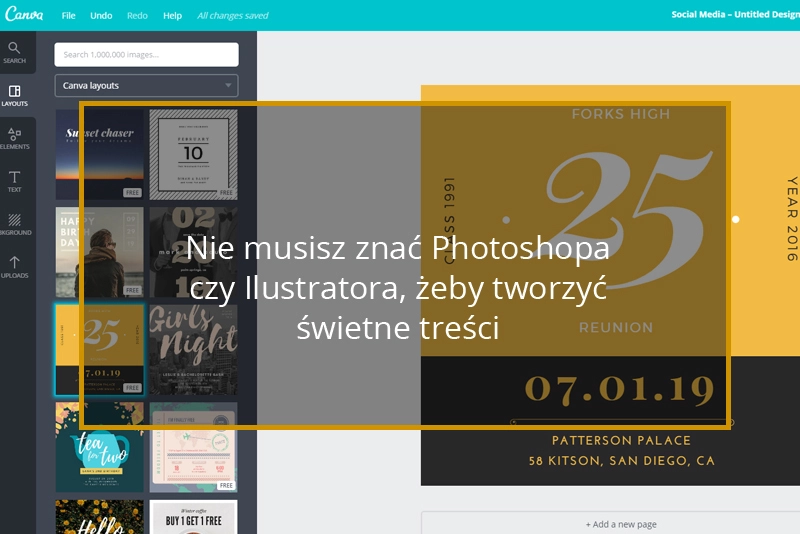Viewport: 800px width, 534px height.
Task: Pick the Buy 1 Get 1 Free layout
Action: 193,517
